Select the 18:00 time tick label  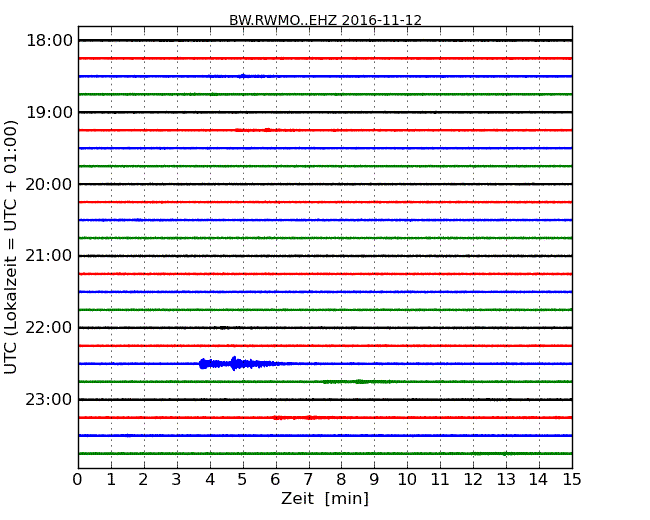pyautogui.click(x=49, y=41)
